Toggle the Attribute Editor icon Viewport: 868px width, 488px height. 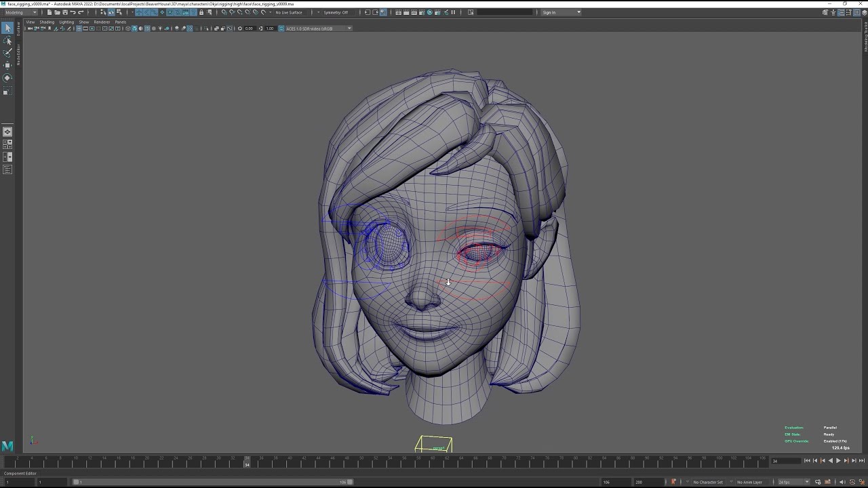[841, 12]
